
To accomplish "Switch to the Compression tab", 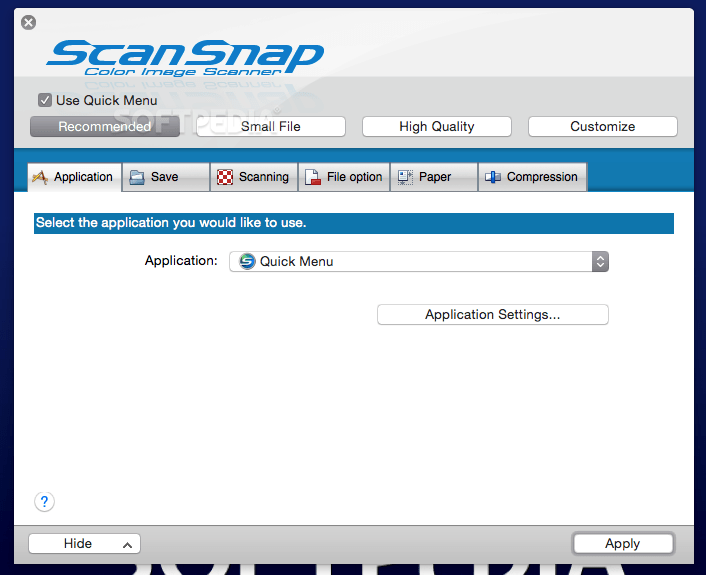I will pos(533,177).
